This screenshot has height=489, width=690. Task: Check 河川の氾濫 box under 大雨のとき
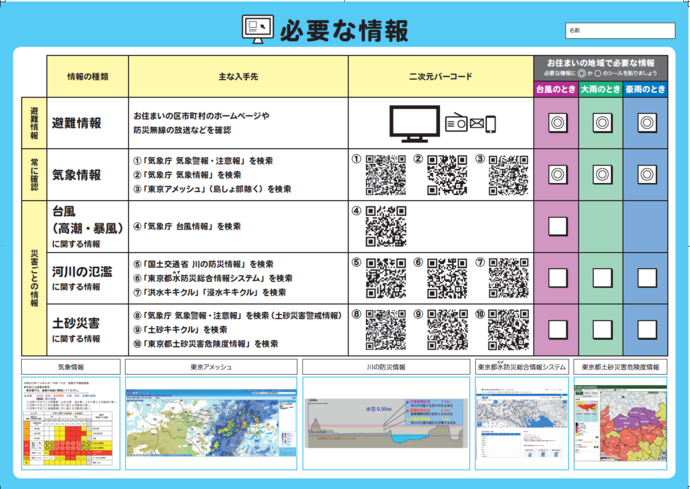tap(602, 278)
